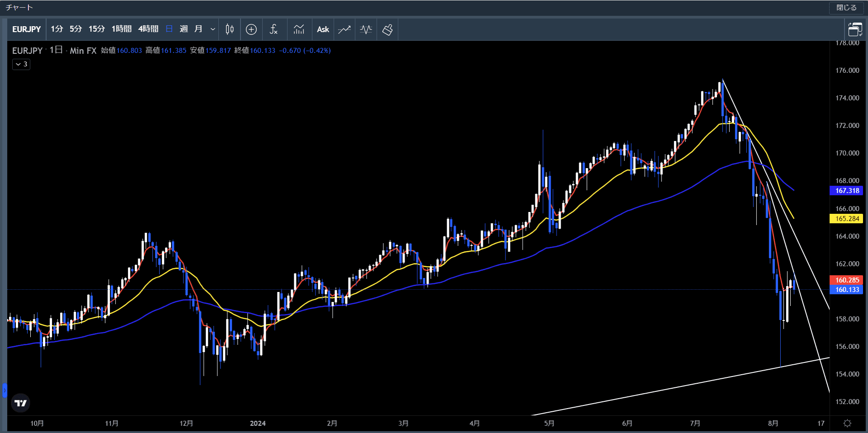The image size is (868, 433).
Task: Toggle the Ask price button
Action: coord(323,29)
